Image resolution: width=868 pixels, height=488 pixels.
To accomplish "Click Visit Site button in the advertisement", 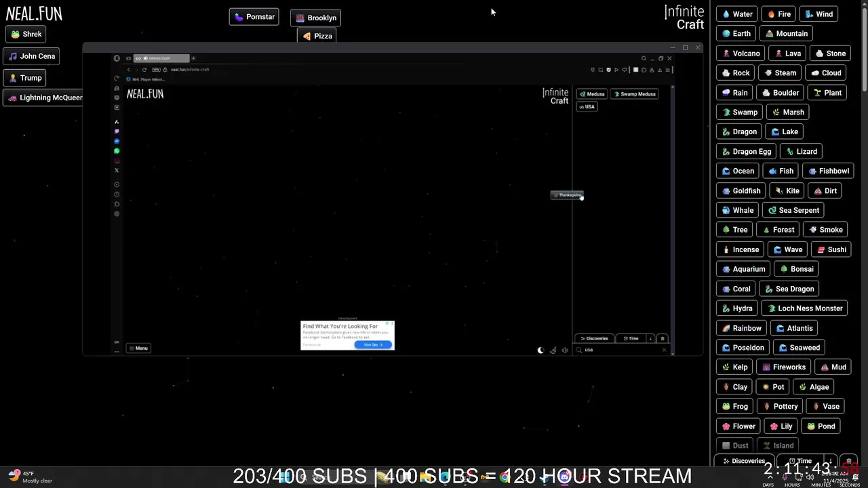I will click(373, 344).
